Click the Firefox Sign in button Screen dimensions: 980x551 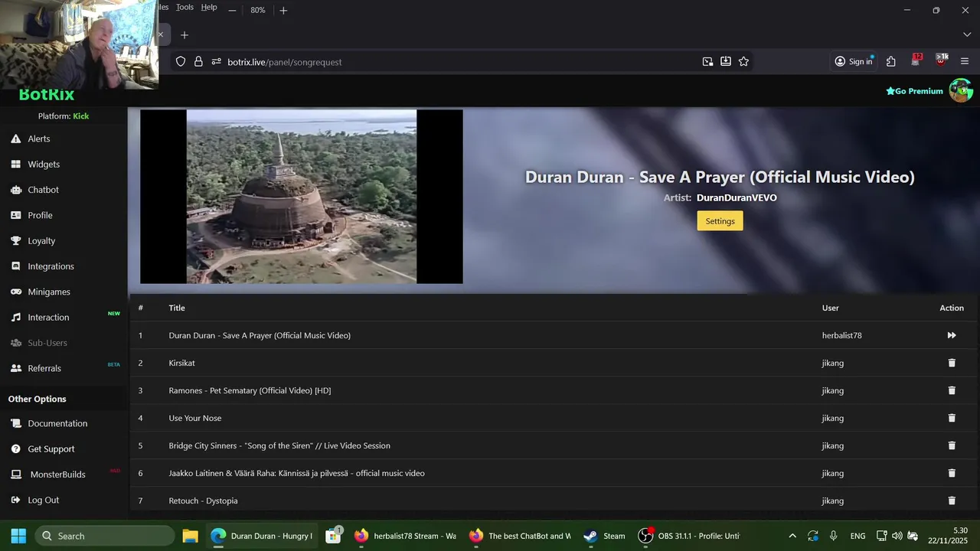pos(854,61)
